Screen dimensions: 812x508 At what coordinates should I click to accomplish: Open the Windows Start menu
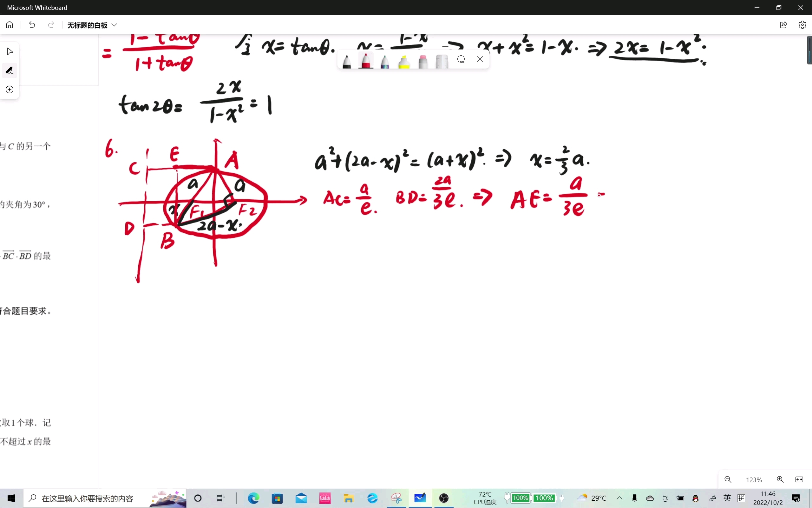pyautogui.click(x=11, y=498)
